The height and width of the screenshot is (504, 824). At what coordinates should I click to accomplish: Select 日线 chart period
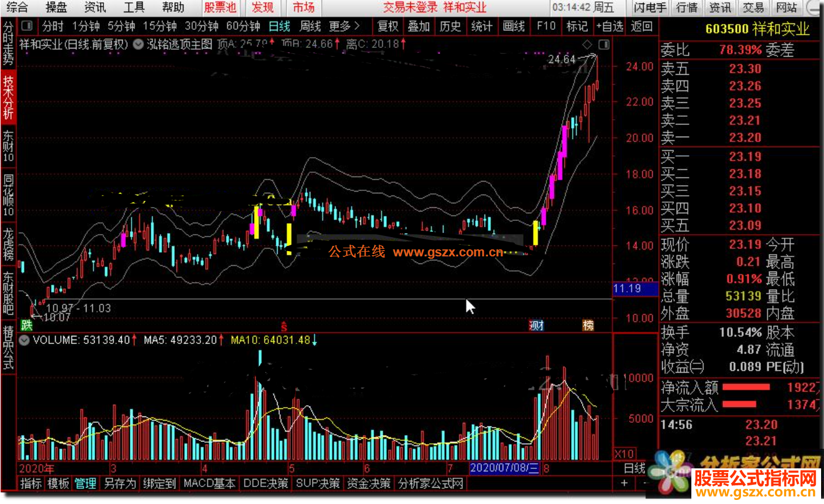tap(279, 26)
